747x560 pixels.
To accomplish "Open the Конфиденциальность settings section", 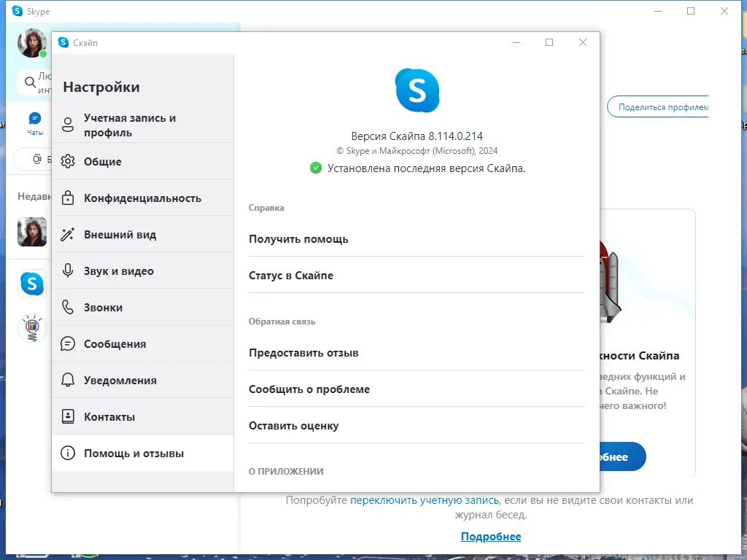I will coord(142,198).
